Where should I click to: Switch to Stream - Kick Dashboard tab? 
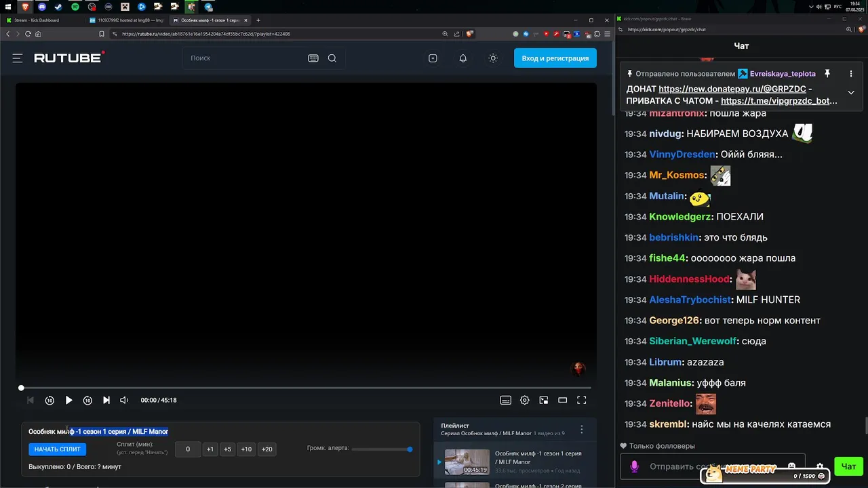click(x=42, y=20)
